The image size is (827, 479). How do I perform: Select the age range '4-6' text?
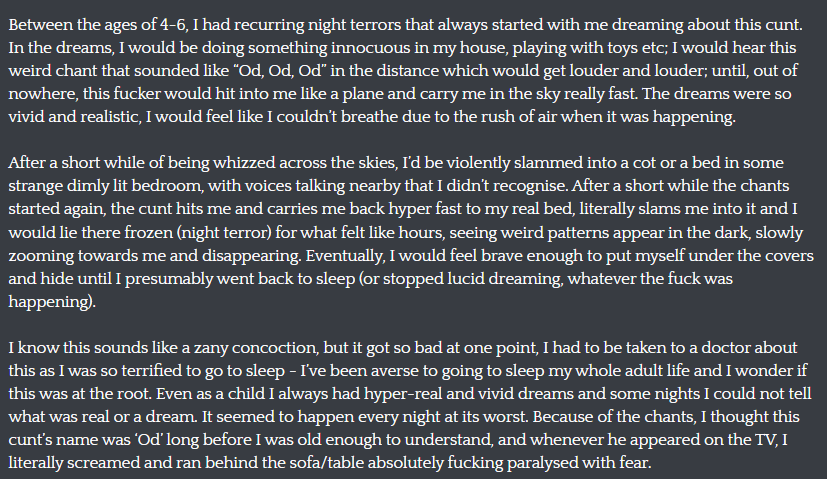173,25
